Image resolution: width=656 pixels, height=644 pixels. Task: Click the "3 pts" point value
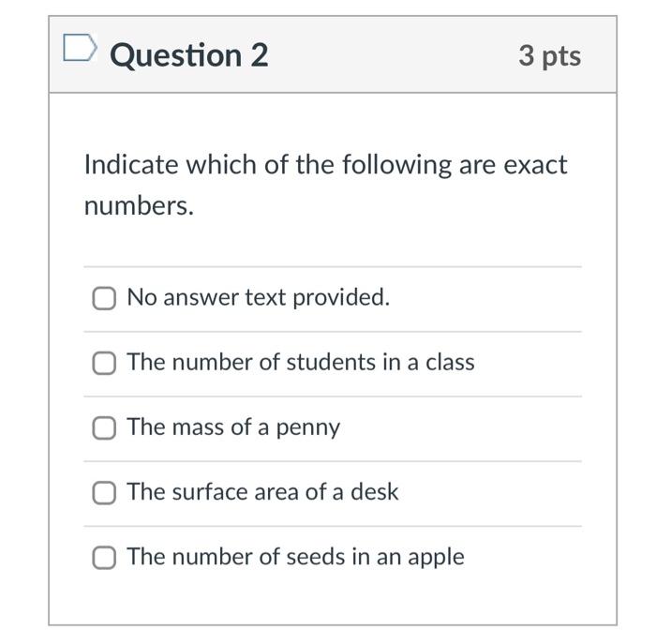pos(550,55)
